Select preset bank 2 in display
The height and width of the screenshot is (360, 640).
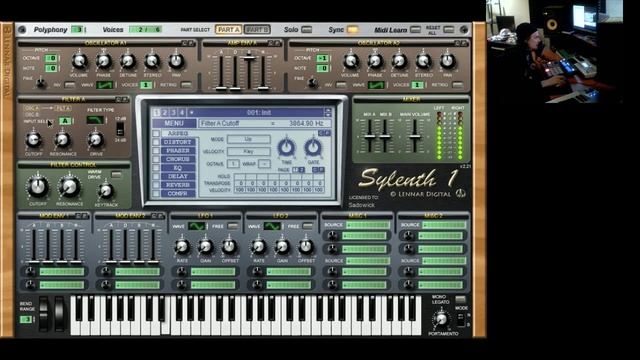[x=164, y=113]
